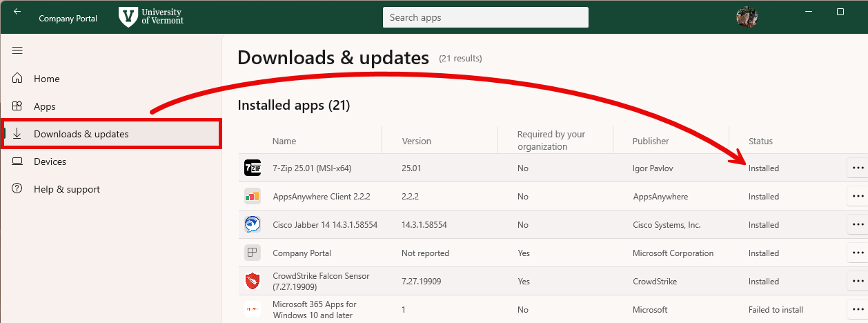Image resolution: width=868 pixels, height=323 pixels.
Task: Open more options for AppsAnywhere Client
Action: point(858,196)
